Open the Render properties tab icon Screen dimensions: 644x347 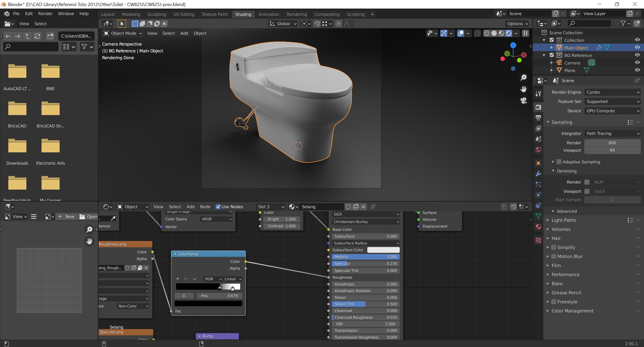pyautogui.click(x=538, y=107)
